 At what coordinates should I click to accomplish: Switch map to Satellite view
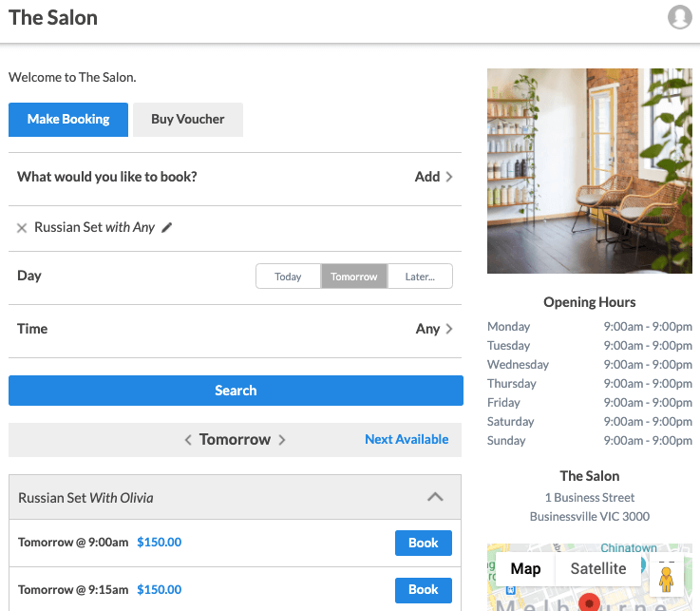(598, 568)
